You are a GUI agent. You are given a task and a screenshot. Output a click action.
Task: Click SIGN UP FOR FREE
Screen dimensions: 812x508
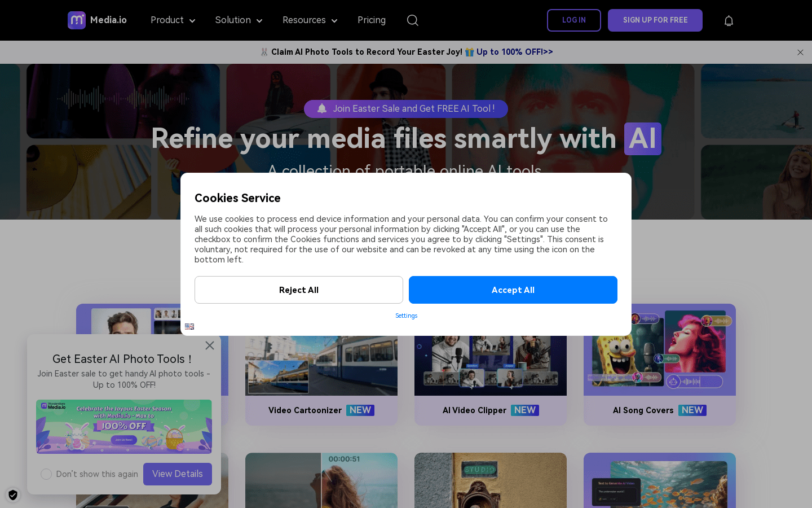[x=655, y=20]
